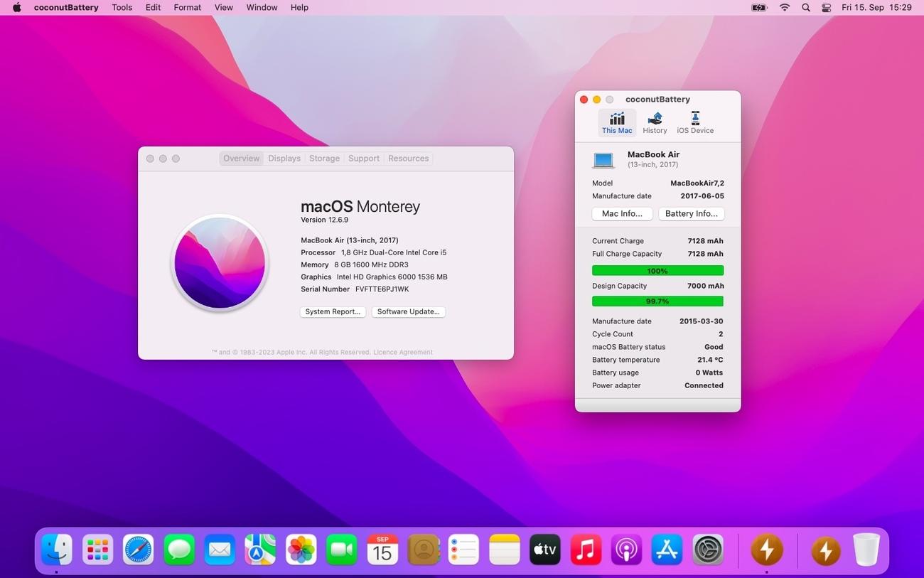Image resolution: width=924 pixels, height=578 pixels.
Task: Click the System Report button
Action: (333, 311)
